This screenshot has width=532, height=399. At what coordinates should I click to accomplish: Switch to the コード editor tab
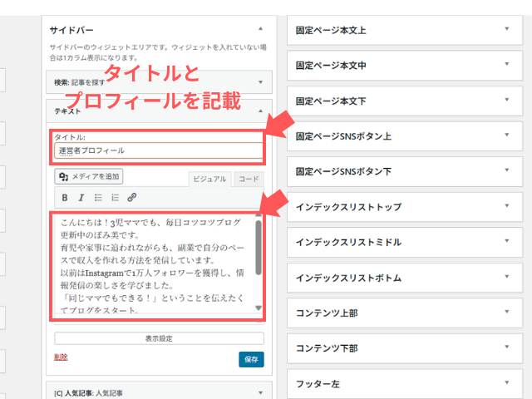(248, 178)
